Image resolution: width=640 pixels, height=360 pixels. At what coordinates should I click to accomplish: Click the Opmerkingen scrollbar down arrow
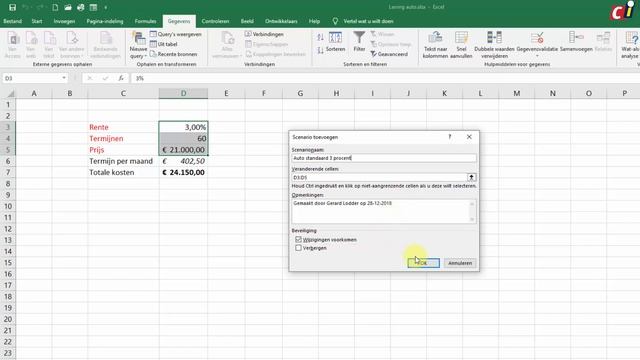pyautogui.click(x=472, y=220)
